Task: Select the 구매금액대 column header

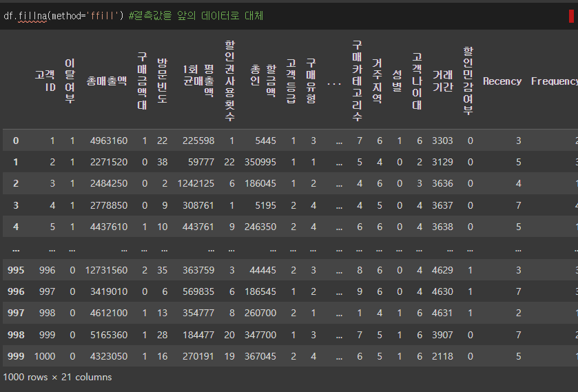Action: click(x=142, y=81)
